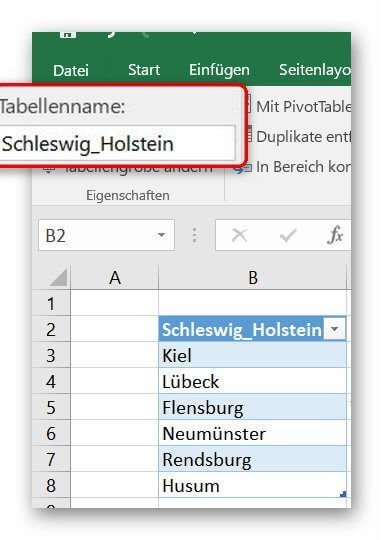The image size is (383, 540).
Task: Open the Schleswig_Holstein header filter dropdown
Action: (x=334, y=329)
